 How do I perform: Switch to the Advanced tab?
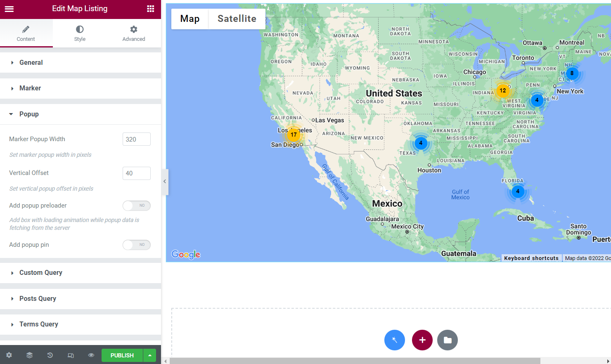134,33
